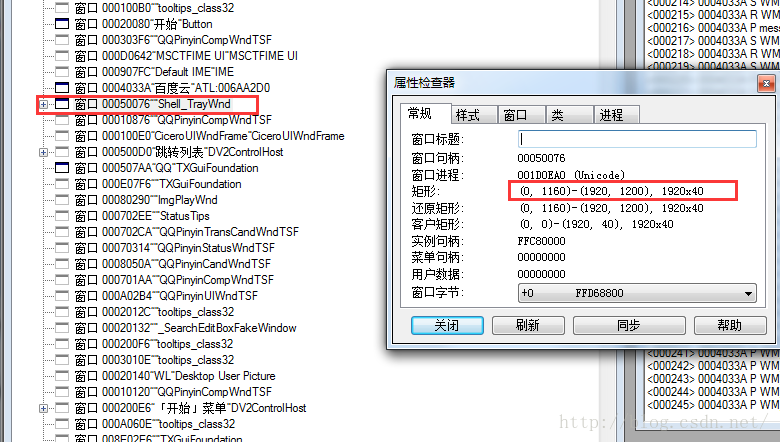Click the 帮助 button
The height and width of the screenshot is (442, 780).
pos(730,326)
